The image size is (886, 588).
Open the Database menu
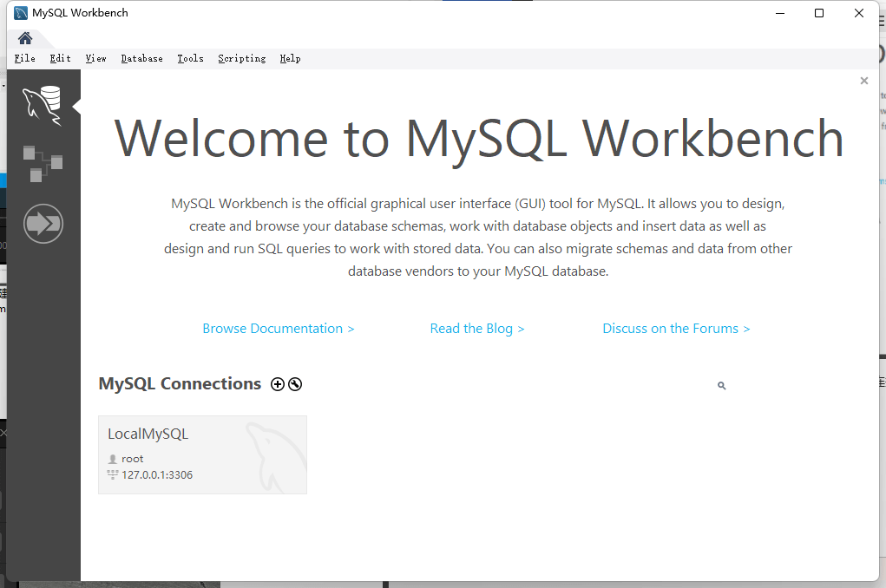(141, 58)
